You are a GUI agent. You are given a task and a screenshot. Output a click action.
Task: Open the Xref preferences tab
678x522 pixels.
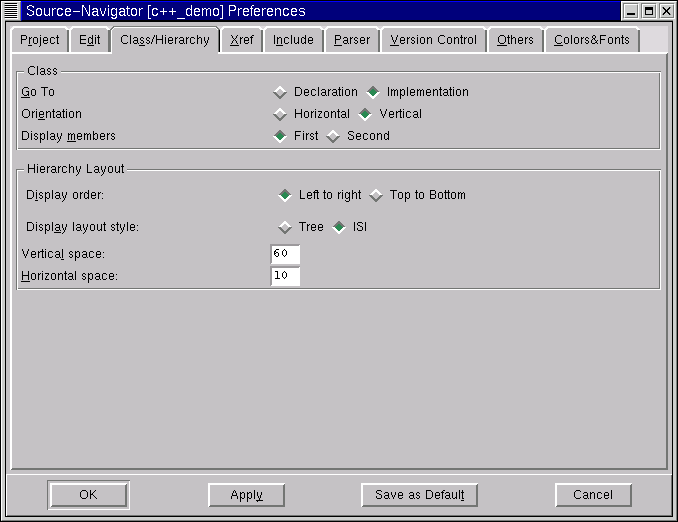pos(242,40)
